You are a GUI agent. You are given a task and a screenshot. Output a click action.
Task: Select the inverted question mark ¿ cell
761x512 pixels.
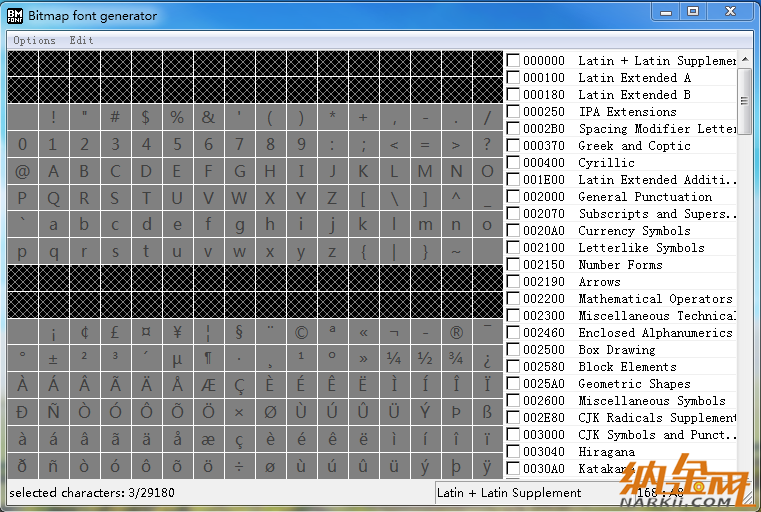click(487, 359)
